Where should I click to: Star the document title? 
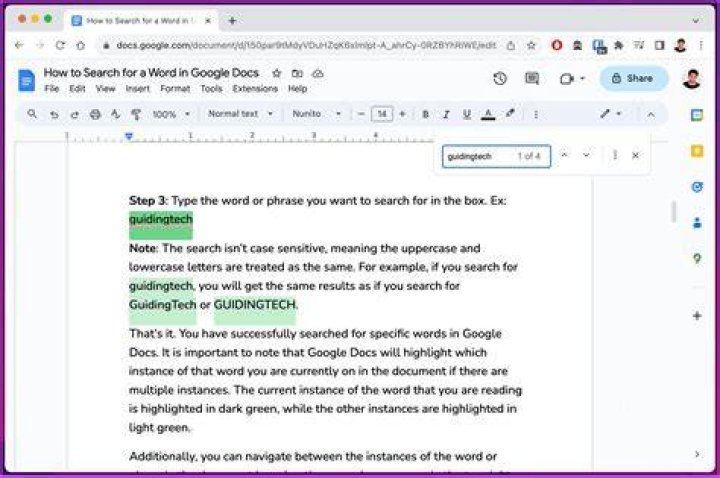point(276,73)
